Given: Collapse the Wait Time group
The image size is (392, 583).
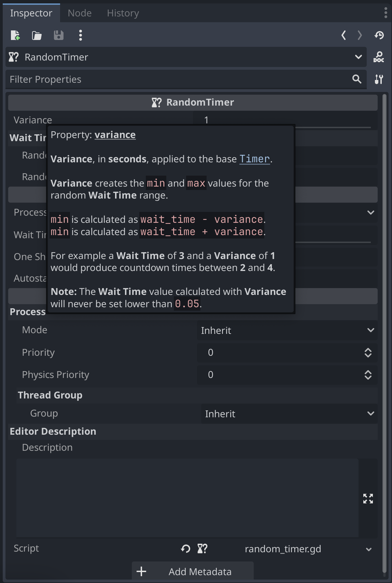Looking at the screenshot, I should point(28,138).
